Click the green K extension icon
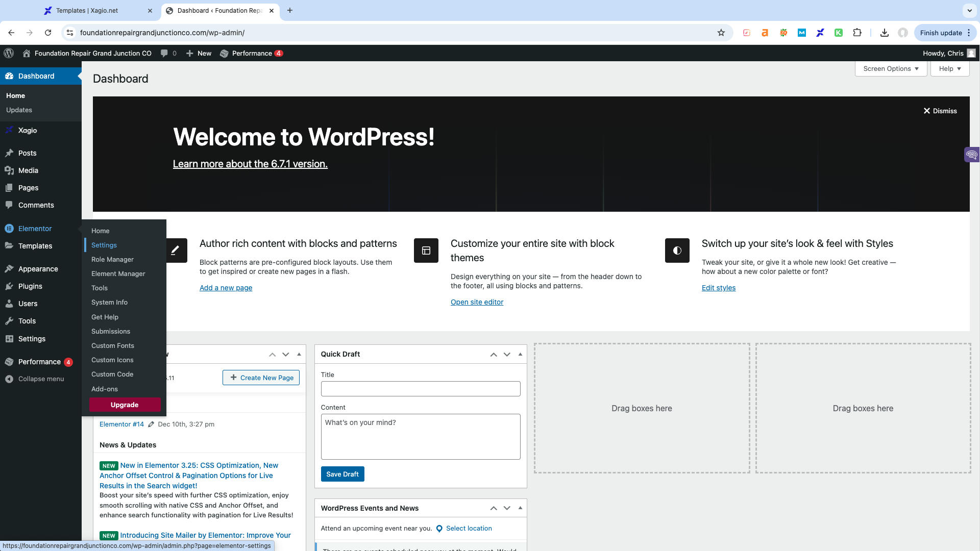980x551 pixels. [838, 33]
